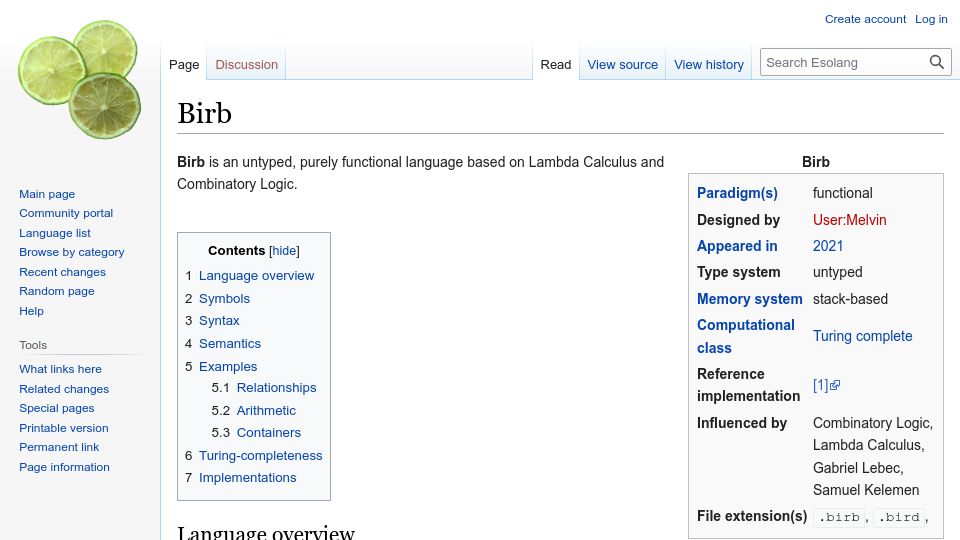Image resolution: width=960 pixels, height=540 pixels.
Task: Open Turing complete link
Action: tap(862, 336)
